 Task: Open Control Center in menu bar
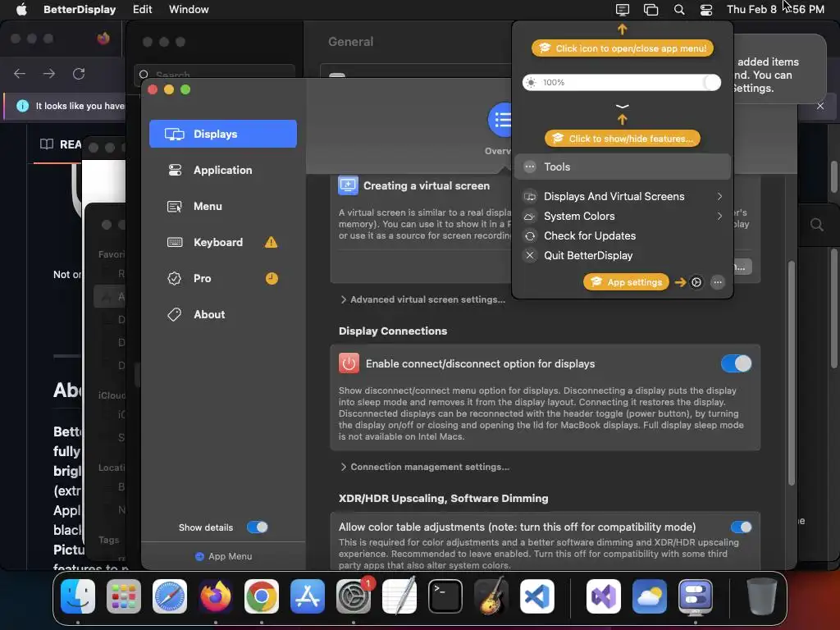point(706,10)
